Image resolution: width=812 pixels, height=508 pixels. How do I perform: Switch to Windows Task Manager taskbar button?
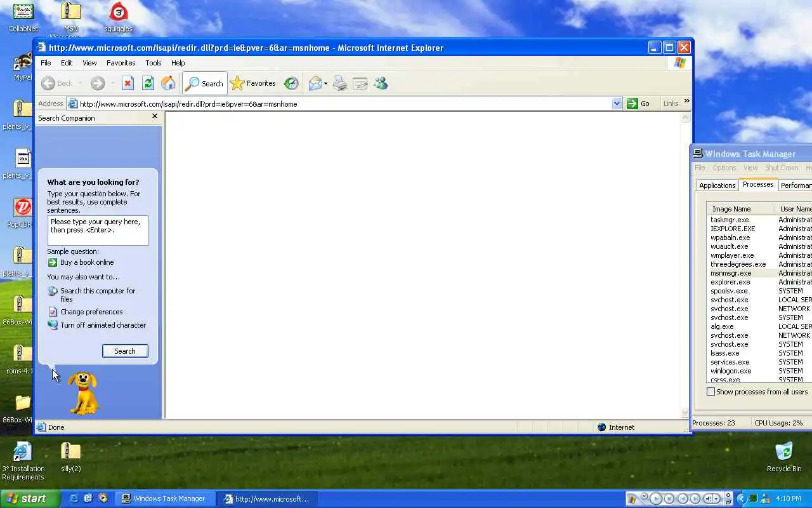(x=165, y=499)
